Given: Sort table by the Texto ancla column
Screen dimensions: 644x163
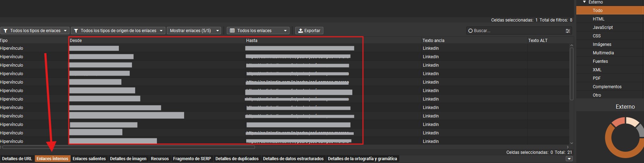Looking at the screenshot, I should click(x=433, y=41).
